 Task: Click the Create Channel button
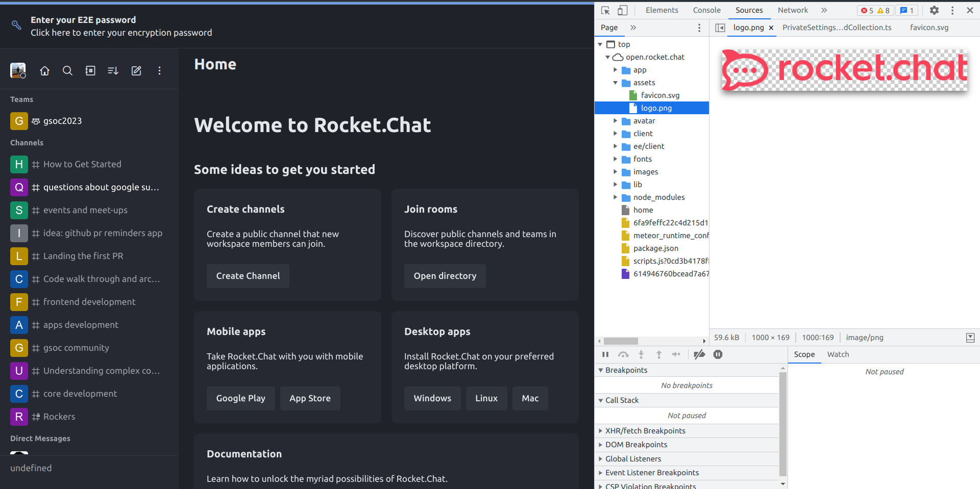point(248,276)
